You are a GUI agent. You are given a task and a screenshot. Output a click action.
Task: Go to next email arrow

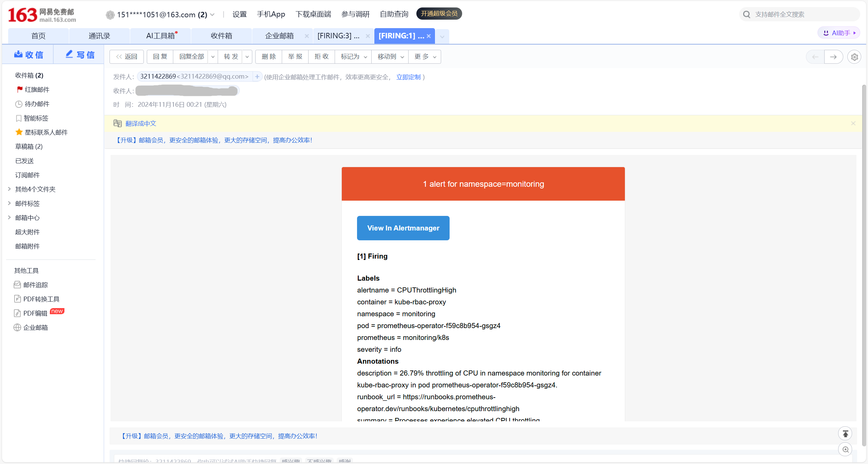point(833,57)
